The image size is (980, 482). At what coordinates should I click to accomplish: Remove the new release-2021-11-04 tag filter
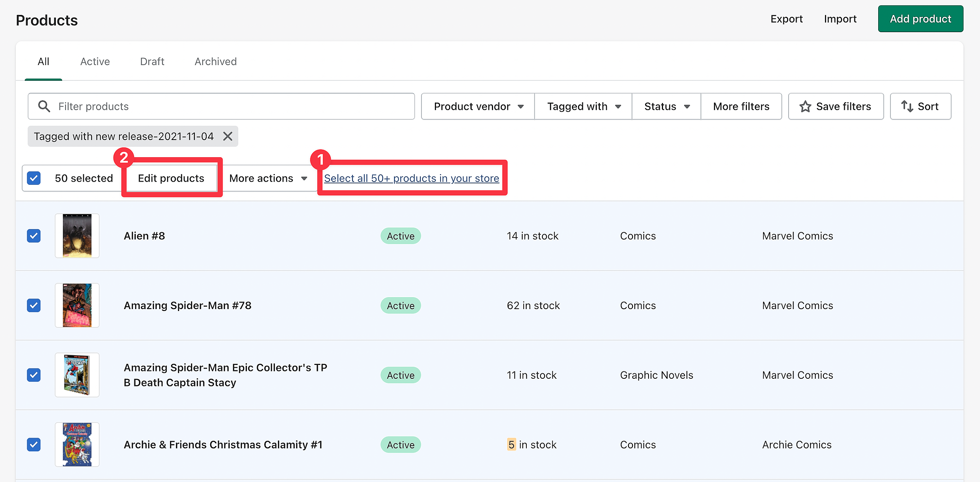click(228, 136)
